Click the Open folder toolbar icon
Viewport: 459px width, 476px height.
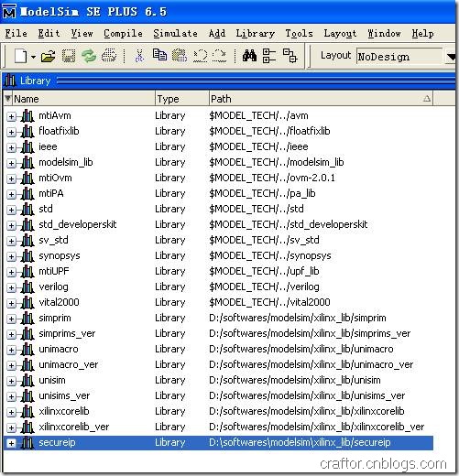(48, 57)
